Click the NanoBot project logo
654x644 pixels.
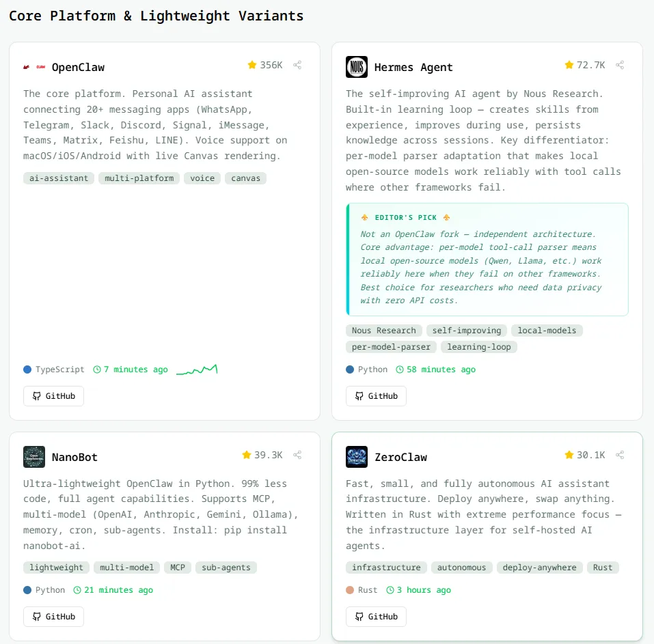tap(34, 457)
